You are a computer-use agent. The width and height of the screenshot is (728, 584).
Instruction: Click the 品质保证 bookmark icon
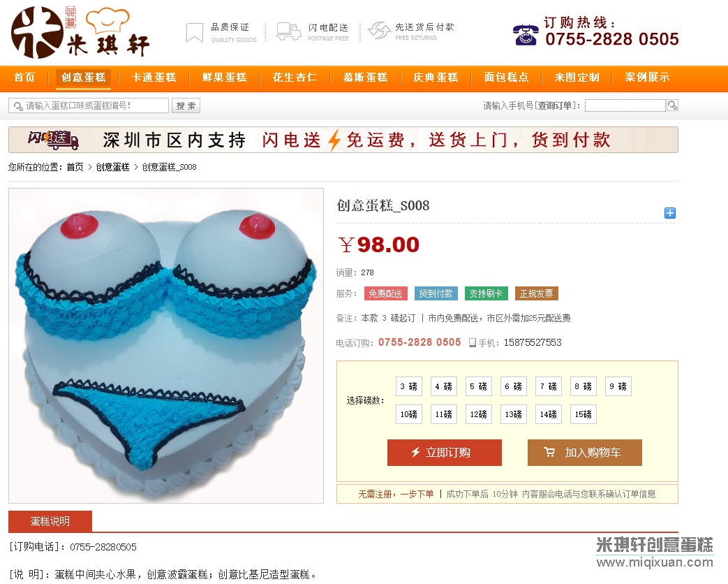tap(195, 33)
